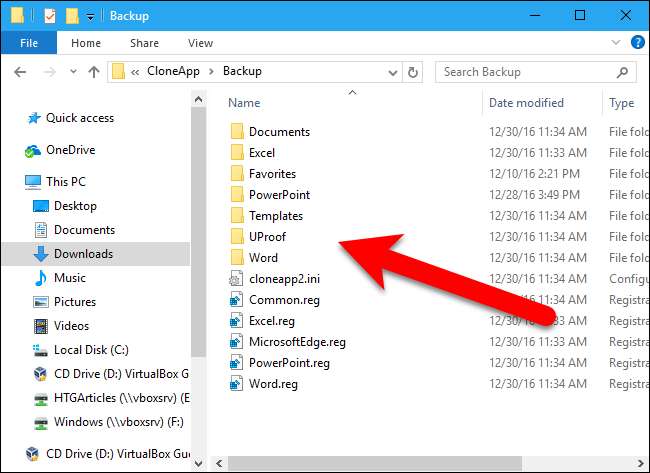Click the horizontal scrollbar thumb
650x473 pixels.
[x=374, y=463]
